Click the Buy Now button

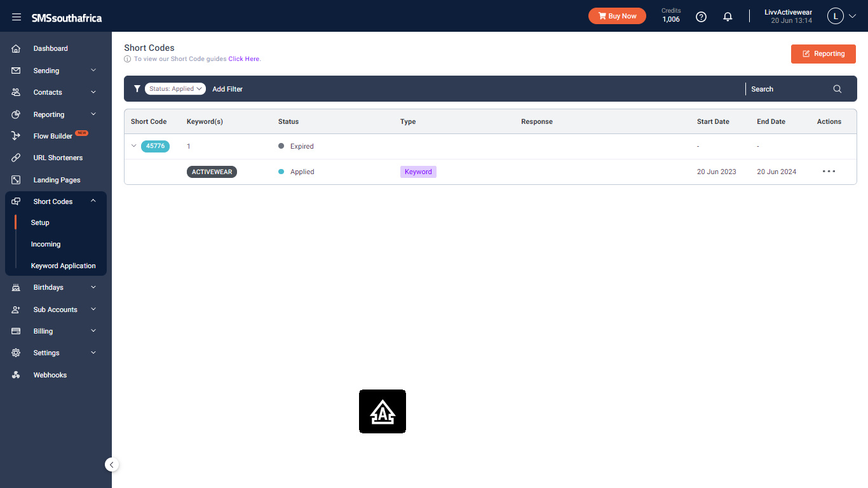click(x=617, y=16)
